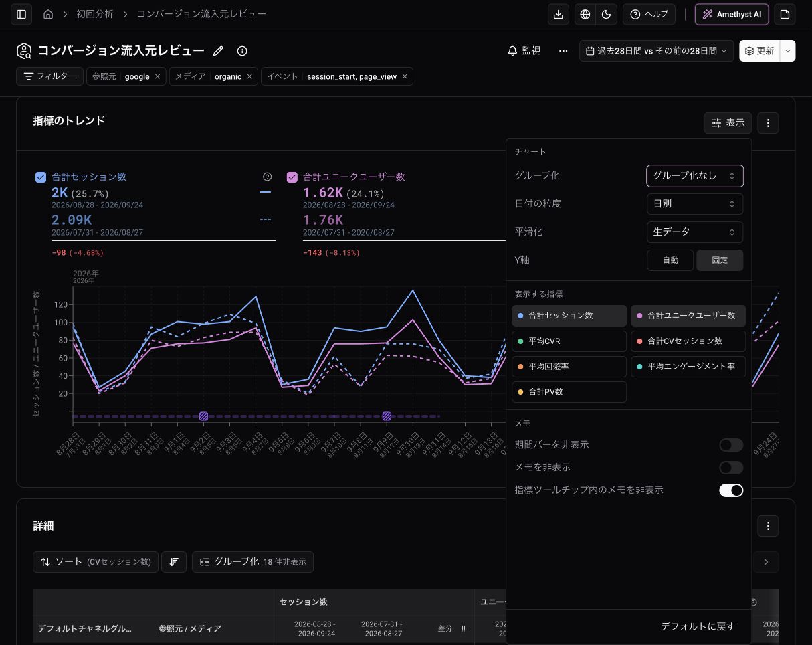Open trend card vertical dots menu
This screenshot has height=645, width=812.
click(769, 123)
